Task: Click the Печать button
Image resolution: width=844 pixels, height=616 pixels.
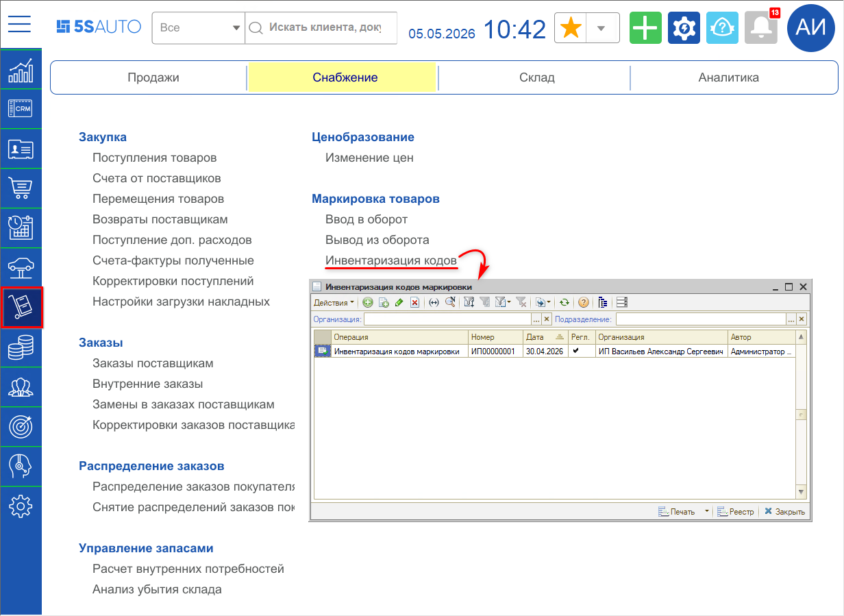Action: click(x=676, y=512)
